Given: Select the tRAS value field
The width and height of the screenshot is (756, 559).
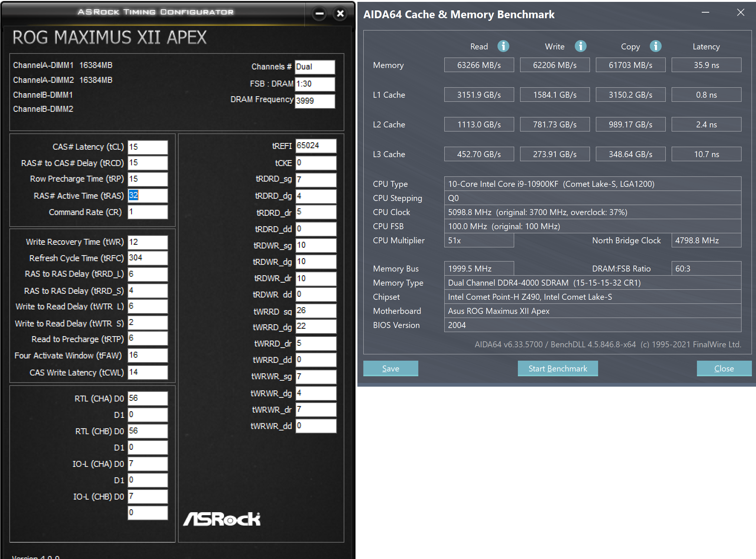Looking at the screenshot, I should (147, 195).
